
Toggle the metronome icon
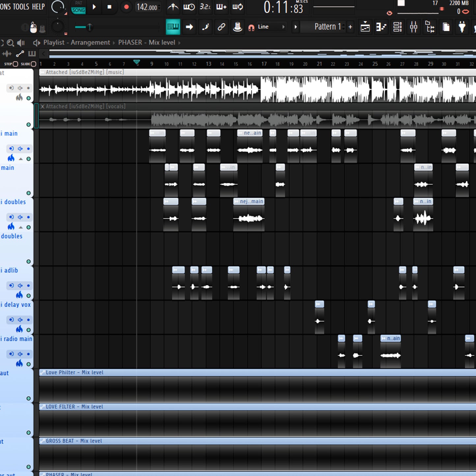click(x=173, y=7)
